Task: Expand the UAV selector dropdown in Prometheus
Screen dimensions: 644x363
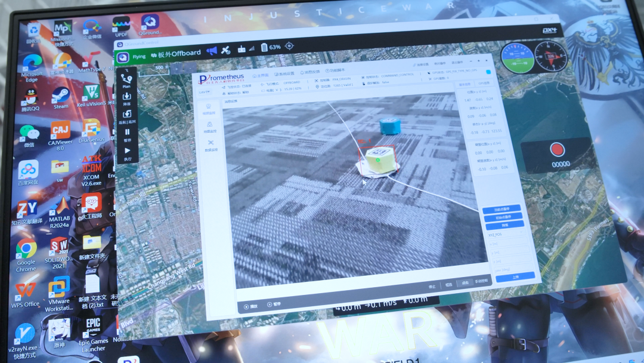Action: 205,91
